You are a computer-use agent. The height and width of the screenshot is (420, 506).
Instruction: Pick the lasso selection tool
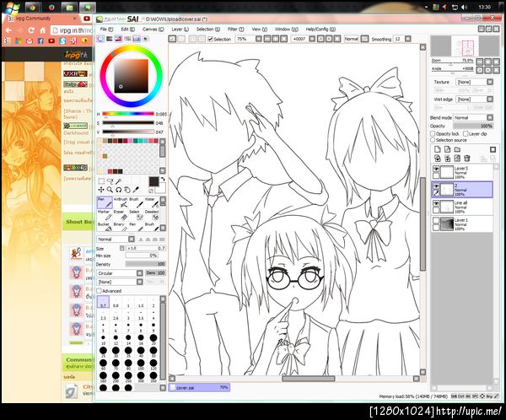click(110, 181)
